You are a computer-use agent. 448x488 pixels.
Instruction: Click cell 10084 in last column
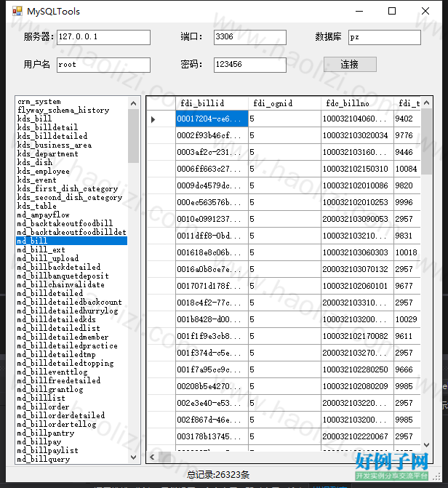407,169
